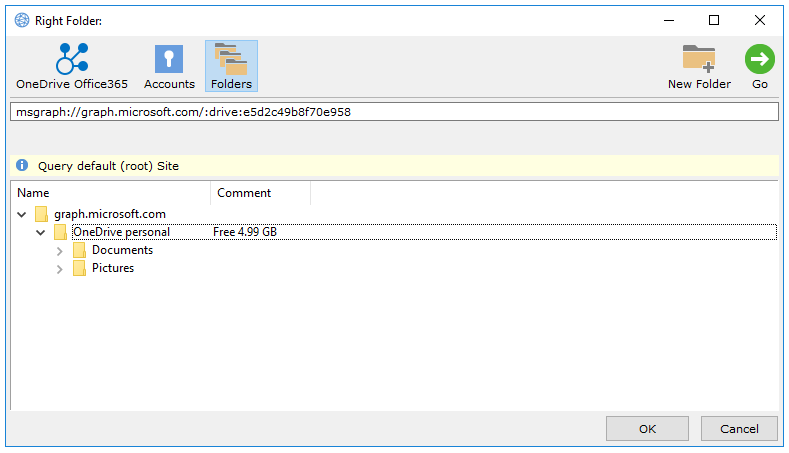Image resolution: width=789 pixels, height=453 pixels.
Task: Click the OneDrive Office365 connection icon
Action: (71, 59)
